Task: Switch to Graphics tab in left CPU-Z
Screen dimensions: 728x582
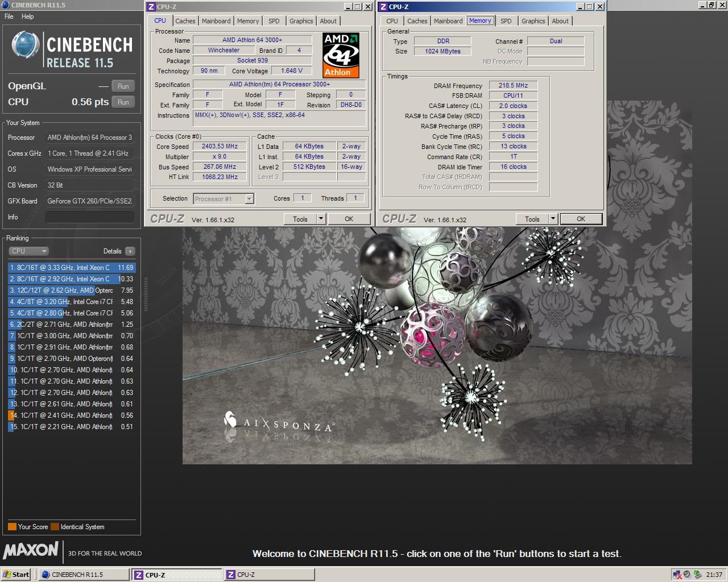Action: (301, 21)
